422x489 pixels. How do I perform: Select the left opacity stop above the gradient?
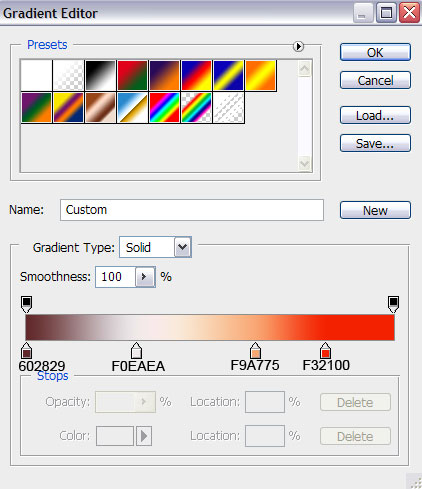point(26,304)
